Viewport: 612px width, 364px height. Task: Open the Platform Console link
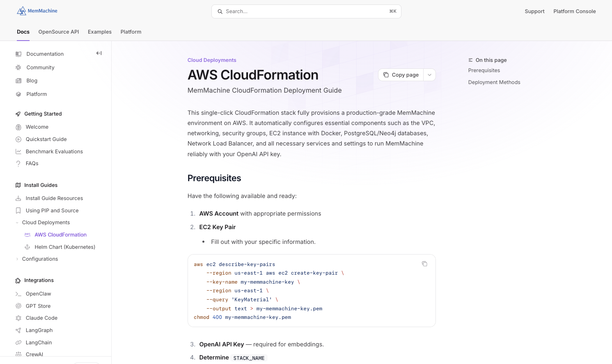[575, 11]
